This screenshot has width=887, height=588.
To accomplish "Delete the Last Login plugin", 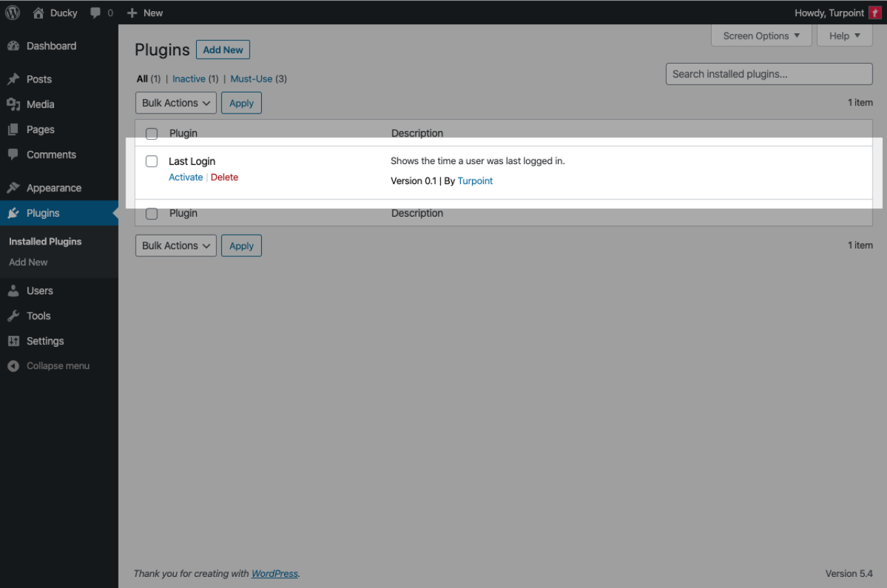I will 225,177.
